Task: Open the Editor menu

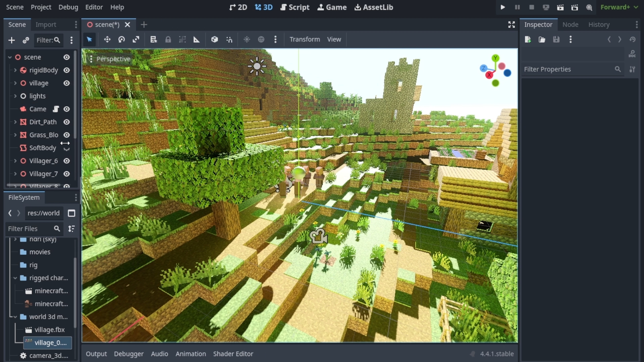Action: coord(94,7)
